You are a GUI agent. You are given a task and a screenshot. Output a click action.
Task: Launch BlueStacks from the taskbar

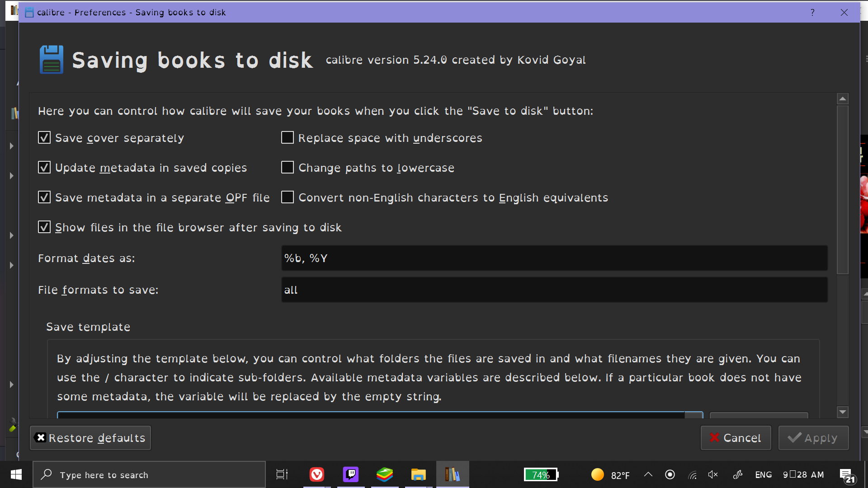pos(385,474)
